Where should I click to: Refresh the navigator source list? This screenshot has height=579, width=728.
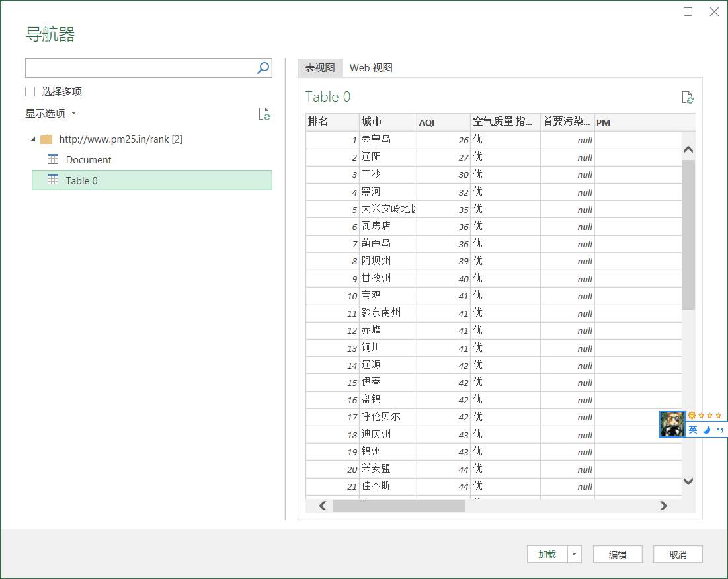coord(264,114)
